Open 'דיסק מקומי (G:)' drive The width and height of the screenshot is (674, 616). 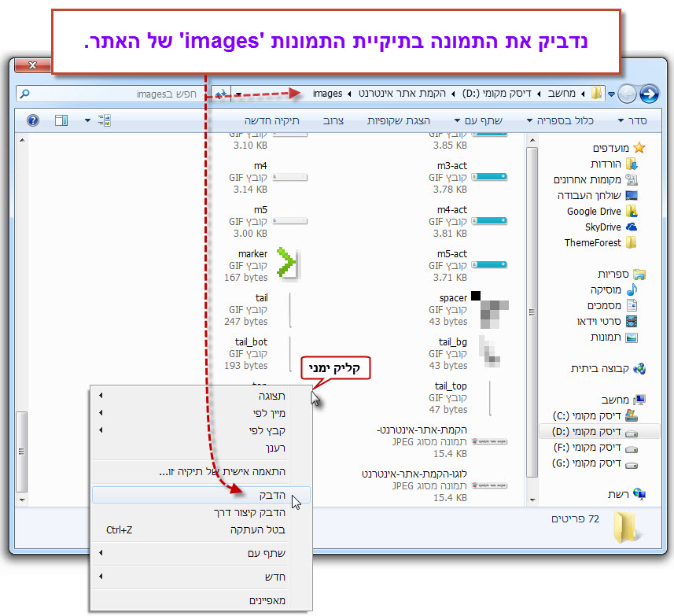click(x=595, y=463)
